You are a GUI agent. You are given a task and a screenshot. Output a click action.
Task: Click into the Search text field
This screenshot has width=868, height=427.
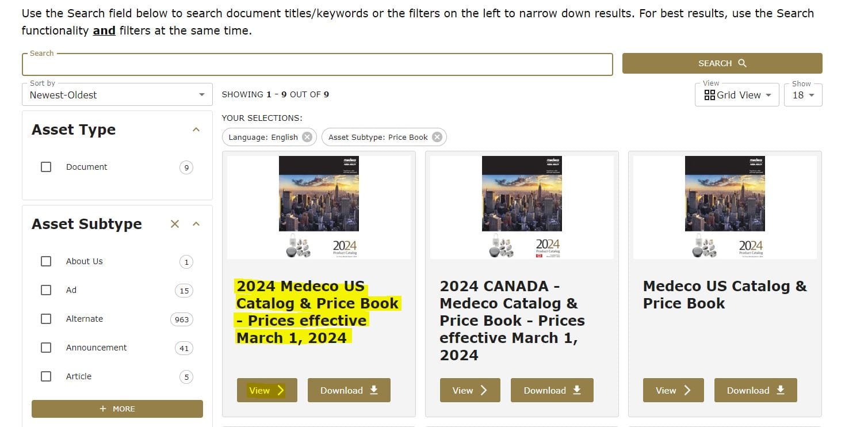(x=317, y=64)
